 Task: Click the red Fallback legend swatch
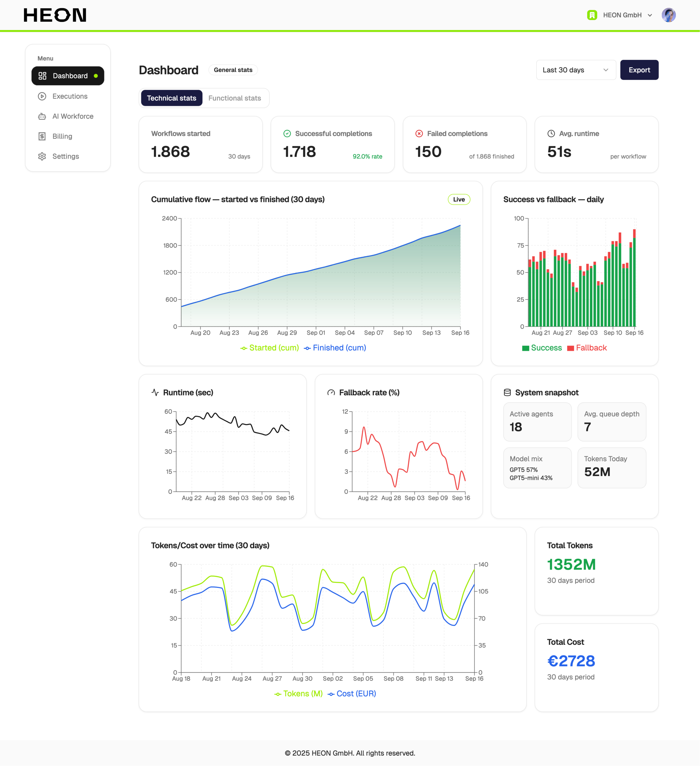tap(570, 348)
